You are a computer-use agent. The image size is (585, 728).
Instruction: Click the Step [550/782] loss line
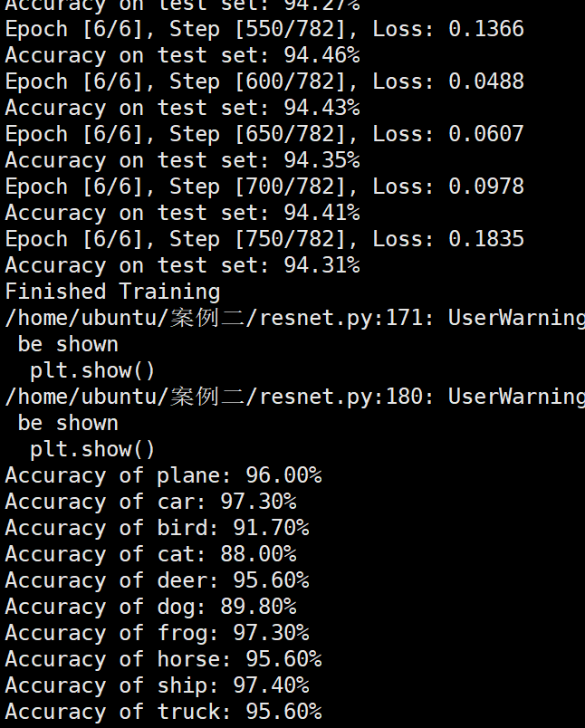pyautogui.click(x=264, y=30)
